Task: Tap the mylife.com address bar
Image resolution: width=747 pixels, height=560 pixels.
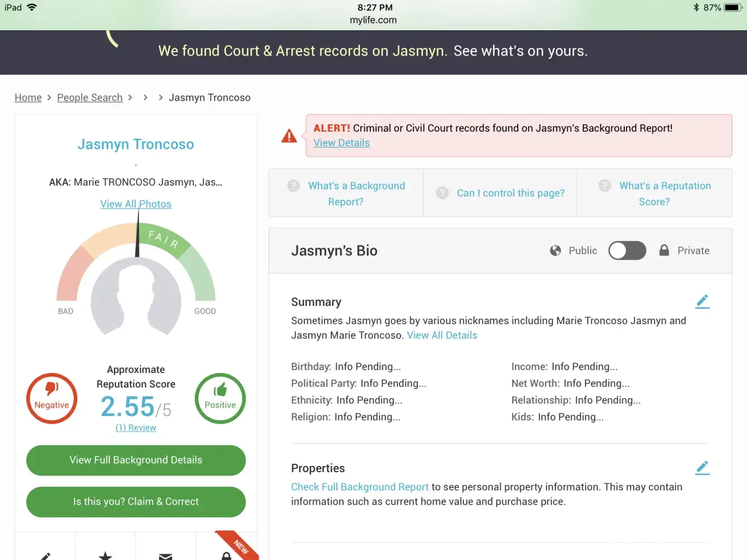Action: pyautogui.click(x=373, y=20)
